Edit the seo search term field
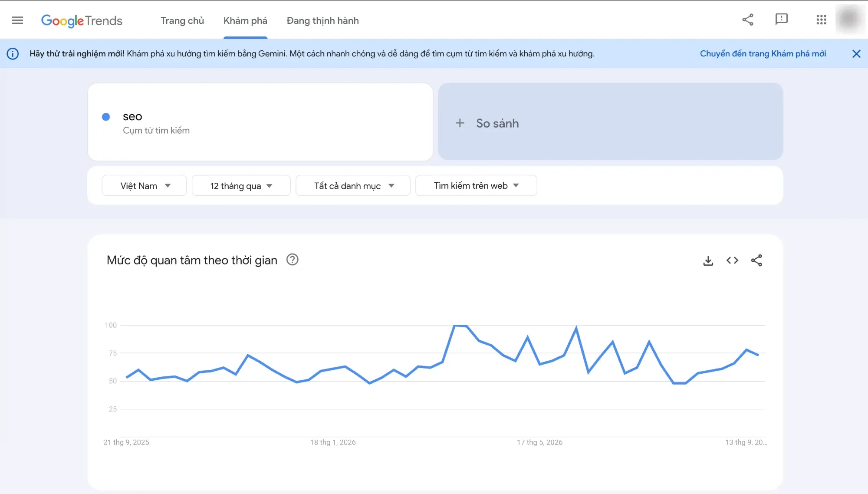868x494 pixels. pyautogui.click(x=260, y=122)
